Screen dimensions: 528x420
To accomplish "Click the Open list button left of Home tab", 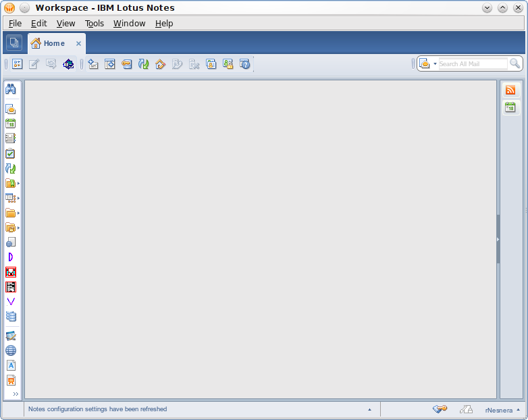I will pos(14,43).
